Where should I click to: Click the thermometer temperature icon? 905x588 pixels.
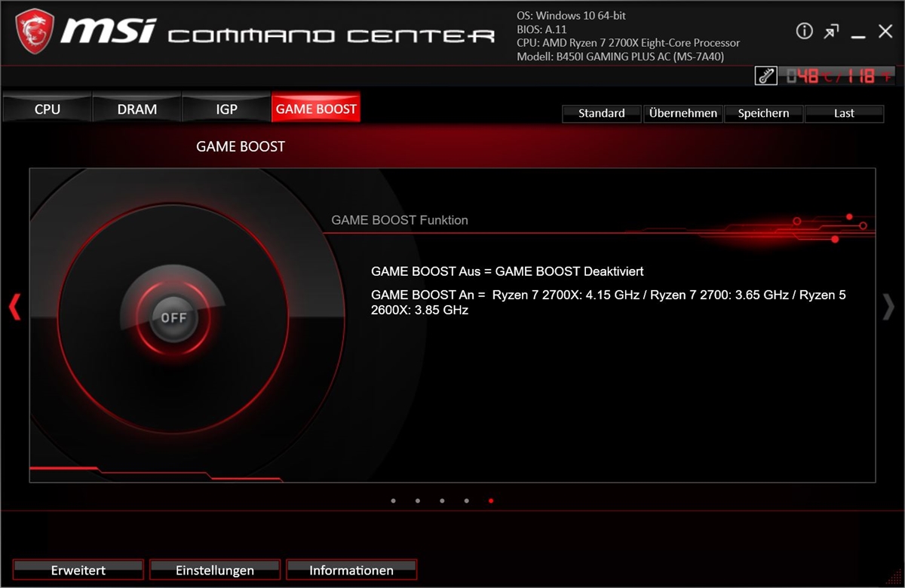click(765, 75)
